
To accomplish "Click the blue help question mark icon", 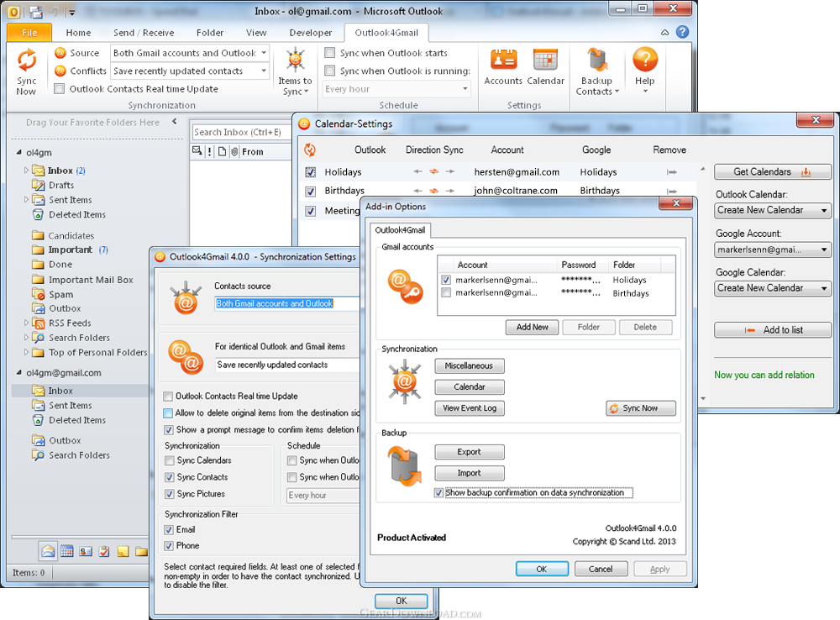I will coord(682,32).
